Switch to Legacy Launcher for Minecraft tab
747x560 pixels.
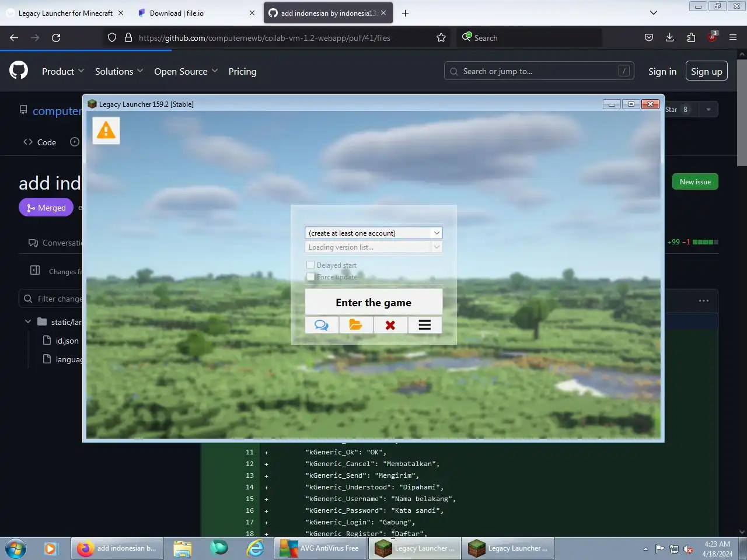(65, 13)
